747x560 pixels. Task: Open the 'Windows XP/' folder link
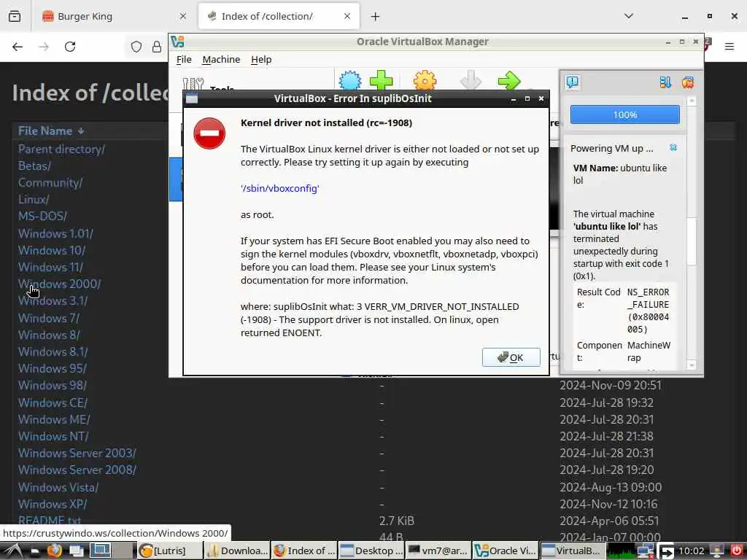coord(53,504)
